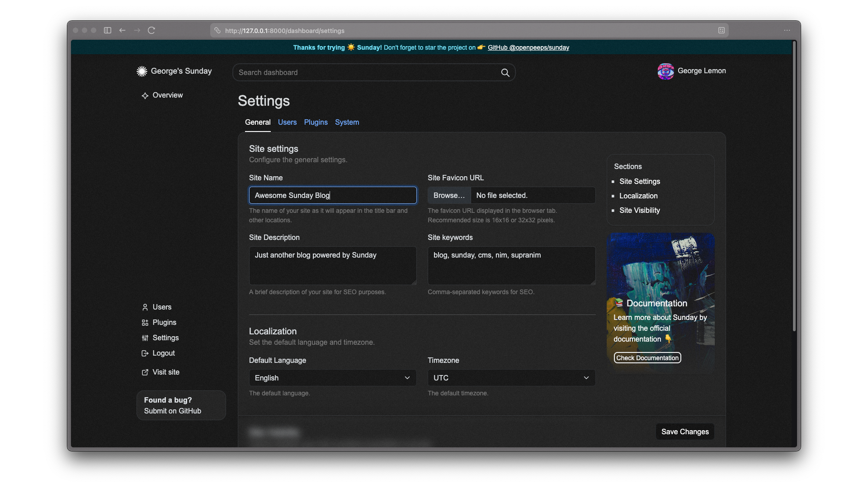Screen dimensions: 868x488
Task: Jump to the Site Visibility section link
Action: click(x=639, y=211)
